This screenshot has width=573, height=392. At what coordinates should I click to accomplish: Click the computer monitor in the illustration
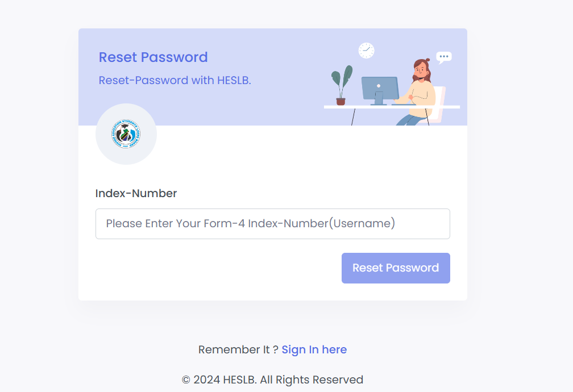(379, 90)
